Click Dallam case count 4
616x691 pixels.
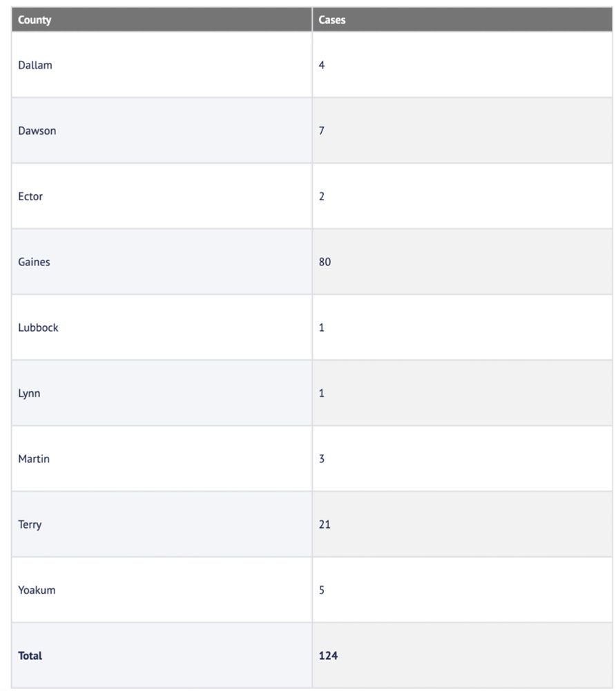point(321,65)
